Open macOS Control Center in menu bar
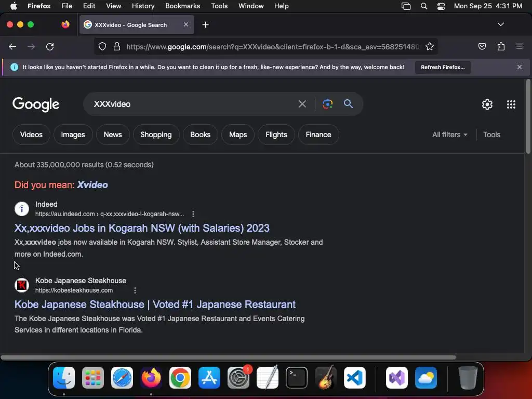 coord(441,6)
